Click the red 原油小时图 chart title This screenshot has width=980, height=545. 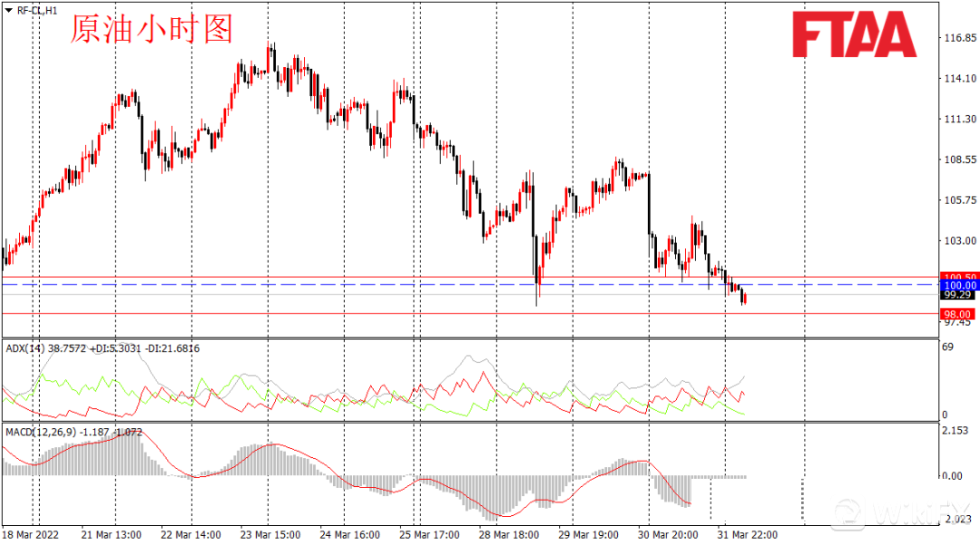pyautogui.click(x=152, y=29)
